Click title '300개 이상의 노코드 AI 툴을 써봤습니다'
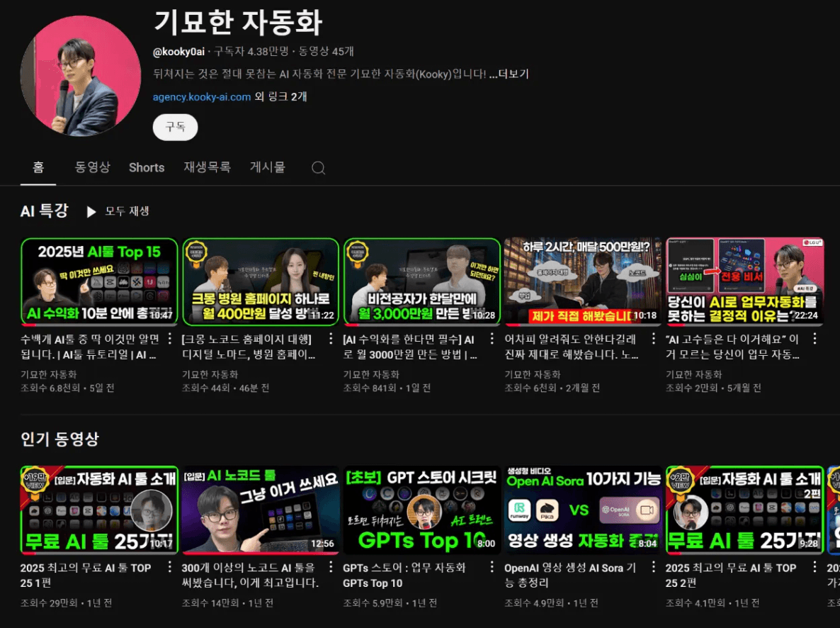Image resolution: width=840 pixels, height=628 pixels. click(x=250, y=575)
